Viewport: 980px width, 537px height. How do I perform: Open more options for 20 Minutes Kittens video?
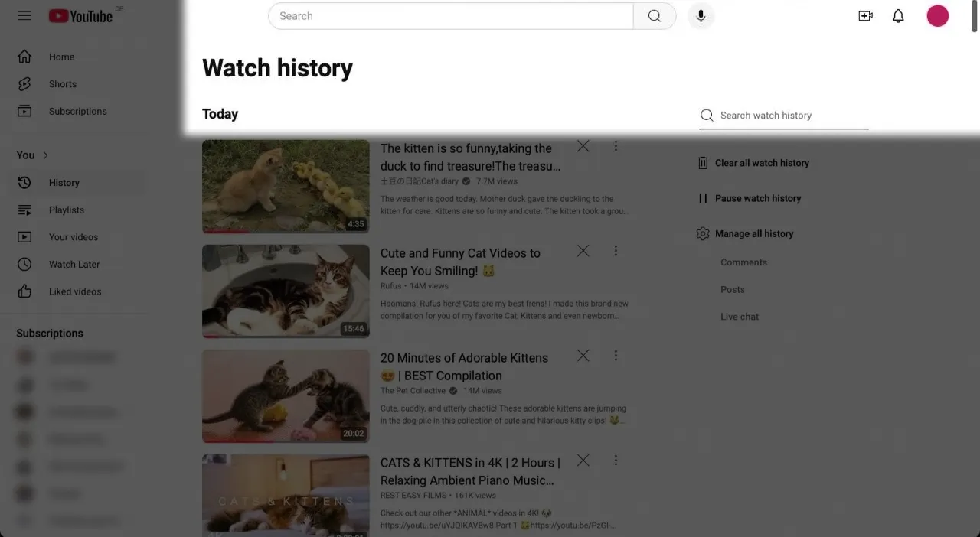616,356
